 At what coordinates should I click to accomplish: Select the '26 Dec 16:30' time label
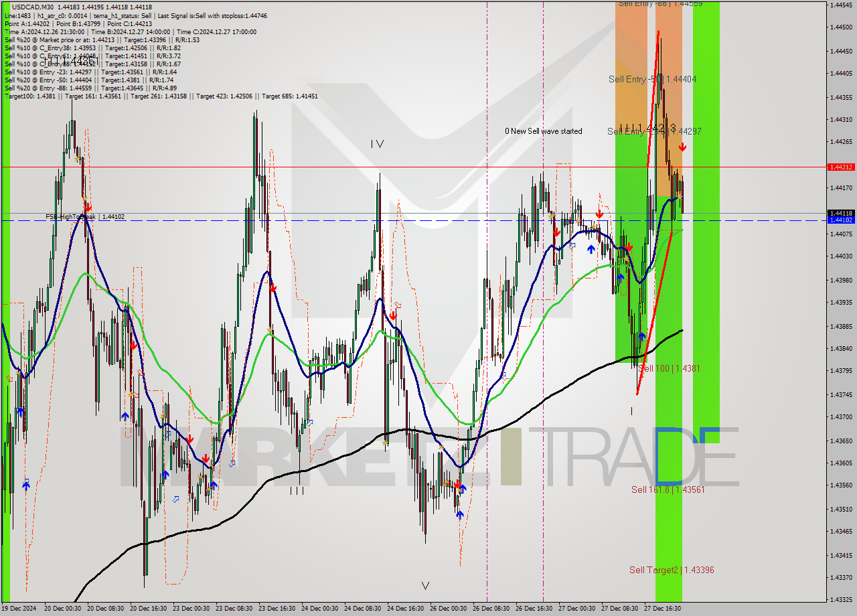coord(535,609)
